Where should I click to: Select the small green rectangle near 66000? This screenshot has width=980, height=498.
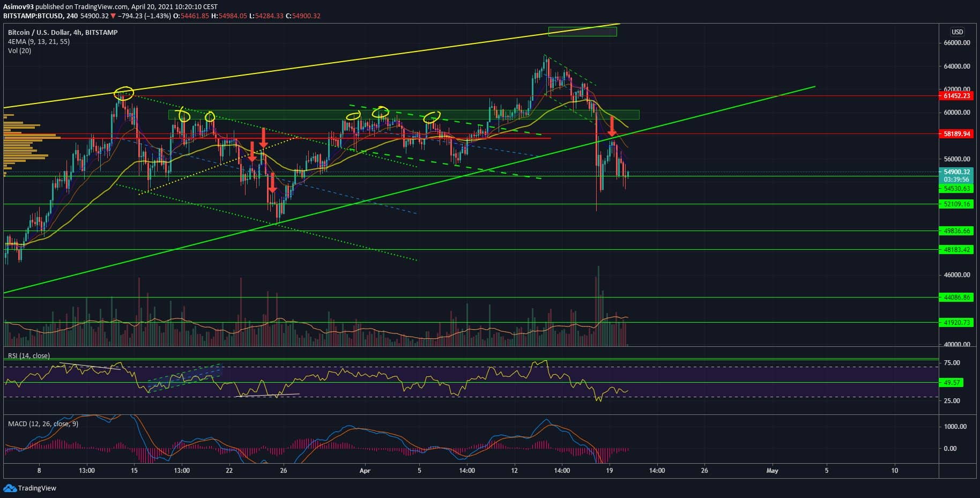click(582, 32)
